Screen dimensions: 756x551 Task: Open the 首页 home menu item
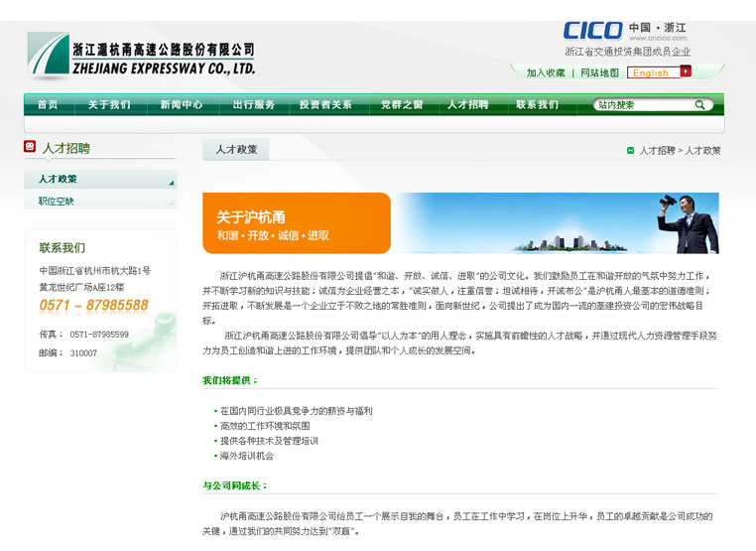pyautogui.click(x=47, y=105)
